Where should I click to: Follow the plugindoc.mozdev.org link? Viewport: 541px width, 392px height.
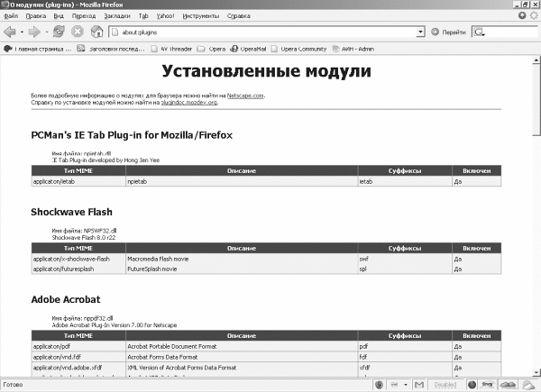coord(189,103)
